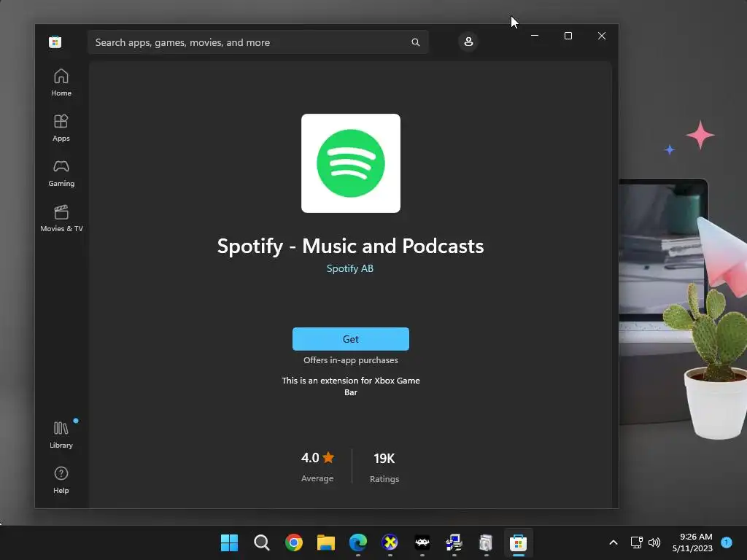Open clock showing 9:26 AM

pos(692,542)
